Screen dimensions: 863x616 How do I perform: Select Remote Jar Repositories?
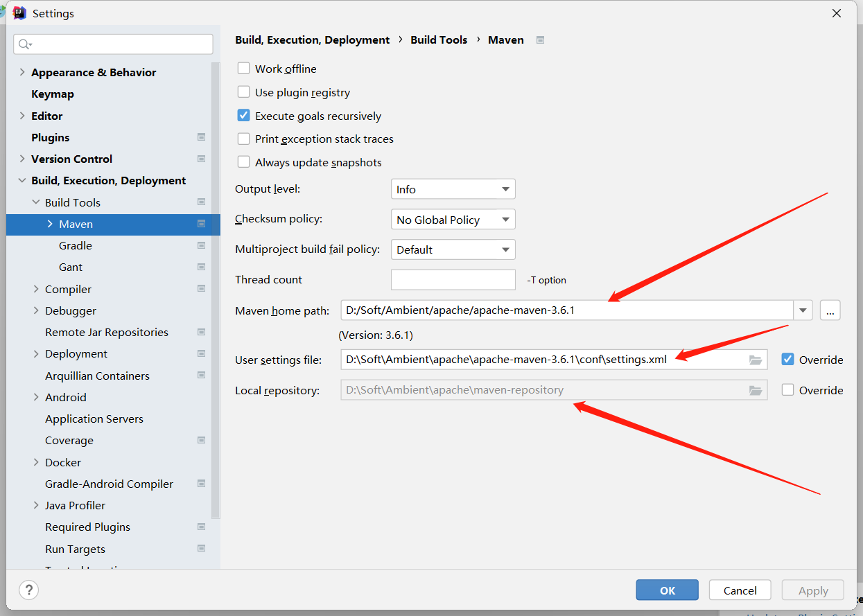[x=107, y=332]
